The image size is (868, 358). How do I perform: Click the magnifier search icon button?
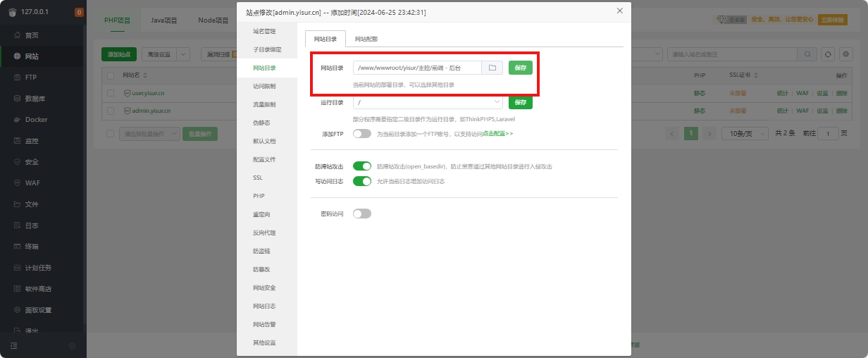pyautogui.click(x=807, y=54)
